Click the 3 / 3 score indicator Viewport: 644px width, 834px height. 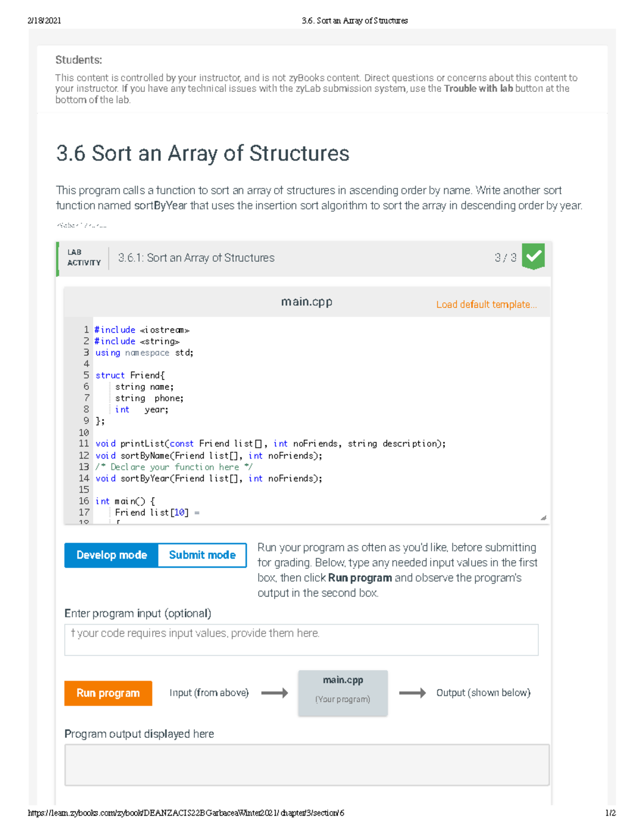tap(505, 258)
